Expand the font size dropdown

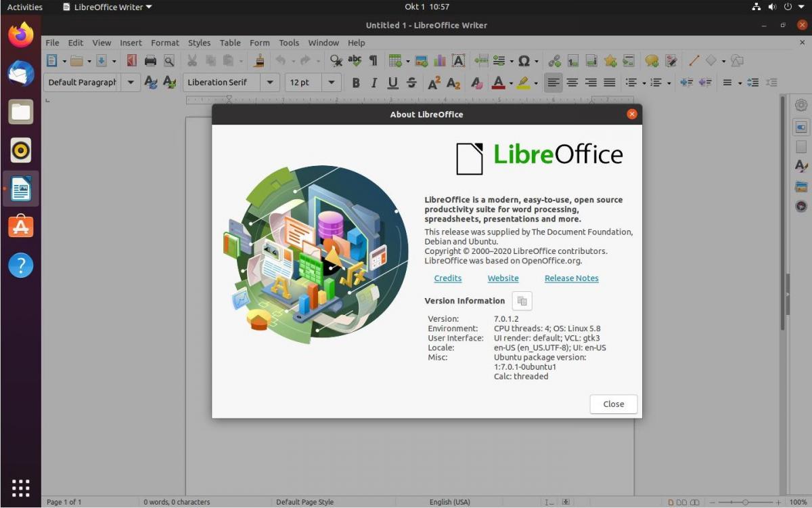332,83
